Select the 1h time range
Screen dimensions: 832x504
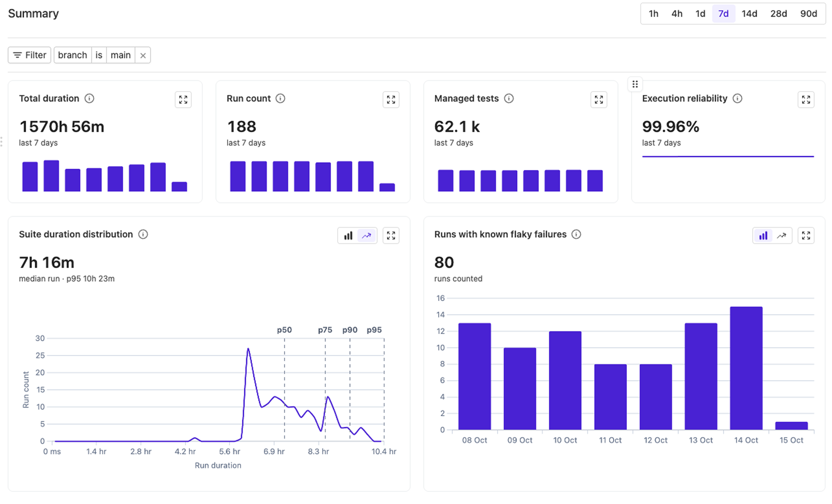pos(653,14)
